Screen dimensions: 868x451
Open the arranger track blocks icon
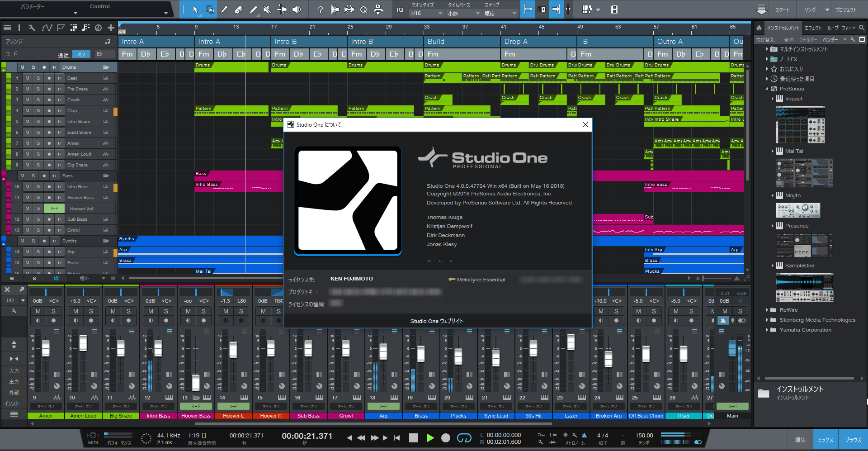click(73, 28)
